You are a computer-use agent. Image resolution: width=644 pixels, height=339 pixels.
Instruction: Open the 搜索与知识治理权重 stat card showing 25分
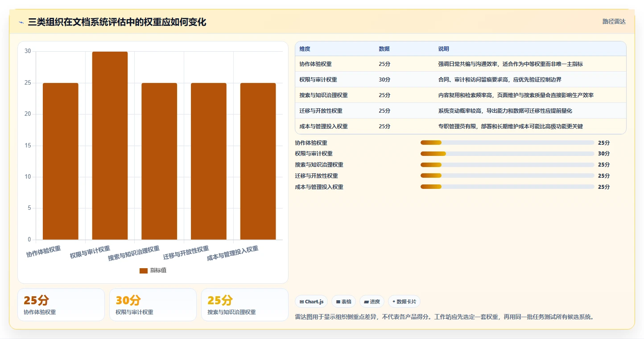[245, 305]
